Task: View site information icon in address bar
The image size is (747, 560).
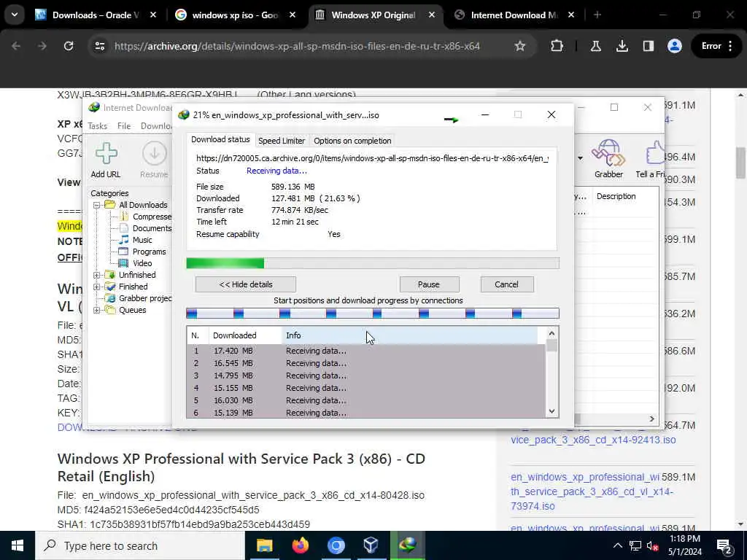Action: click(99, 46)
